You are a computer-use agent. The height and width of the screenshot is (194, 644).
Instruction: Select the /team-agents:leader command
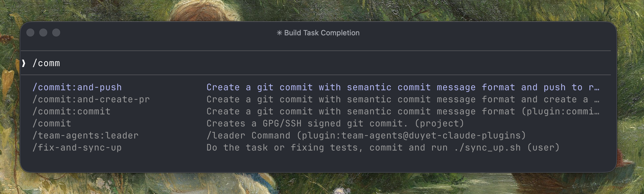[x=85, y=135]
